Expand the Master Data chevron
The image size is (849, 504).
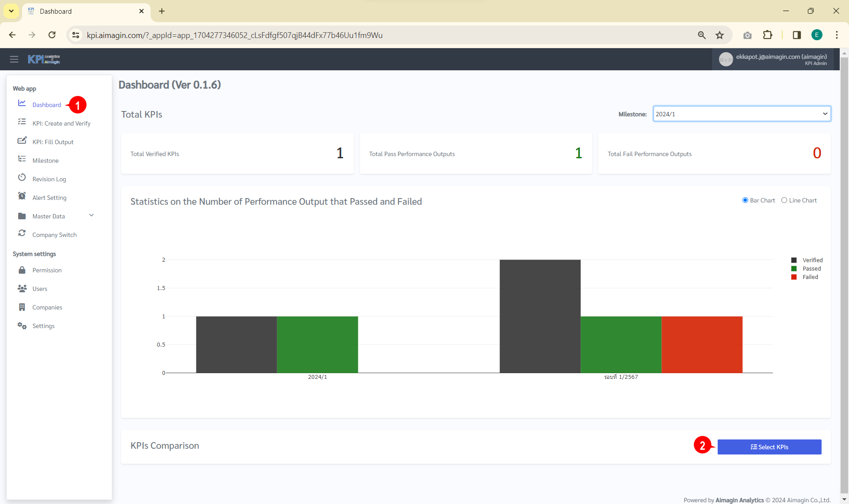(x=92, y=215)
